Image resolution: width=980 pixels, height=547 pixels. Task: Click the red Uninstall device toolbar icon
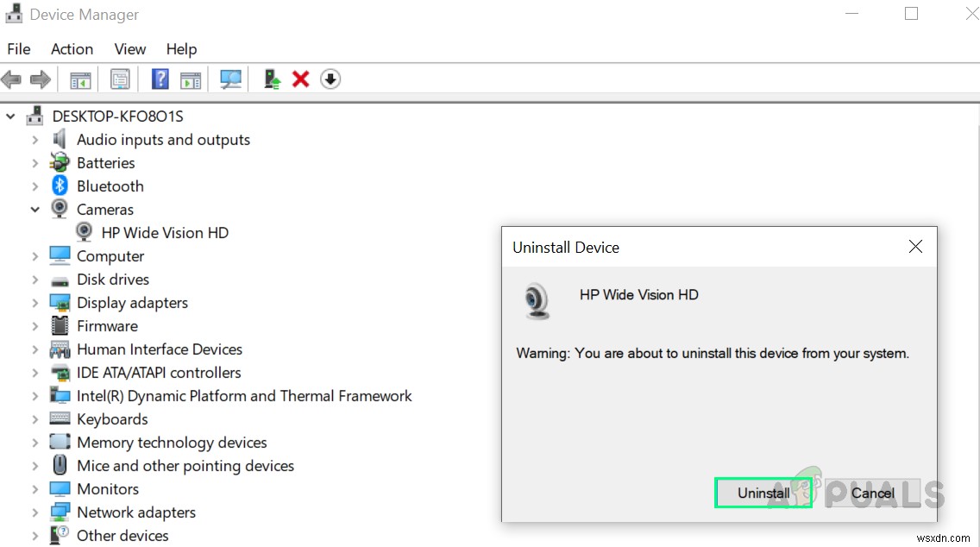[x=300, y=79]
